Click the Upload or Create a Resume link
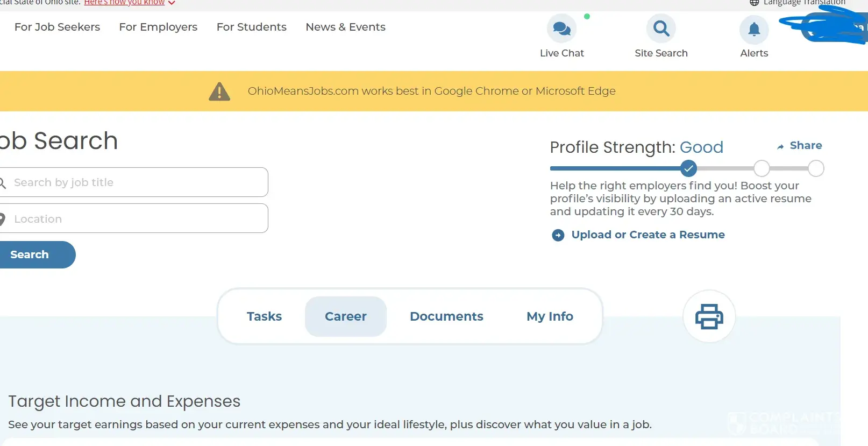Viewport: 868px width, 446px height. (x=648, y=235)
